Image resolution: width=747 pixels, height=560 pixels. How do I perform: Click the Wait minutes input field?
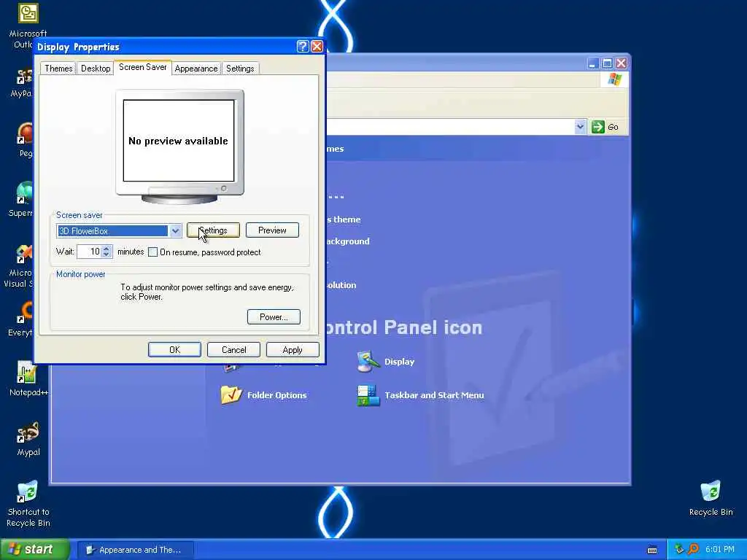pos(90,252)
